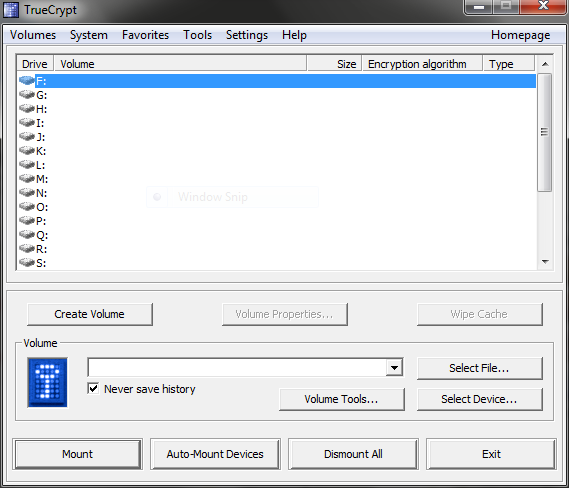Click the drive icon next to Q:
This screenshot has height=488, width=569.
27,234
